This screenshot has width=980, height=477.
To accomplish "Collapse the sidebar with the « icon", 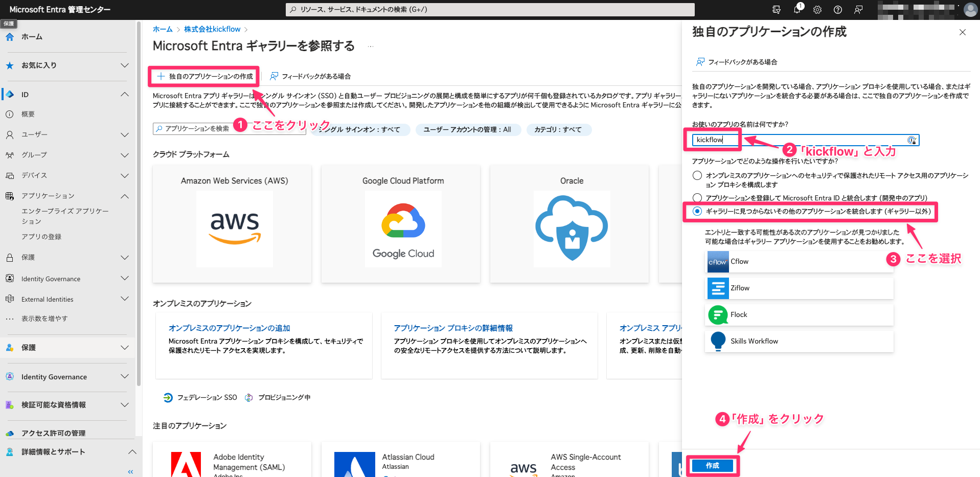I will [x=130, y=471].
